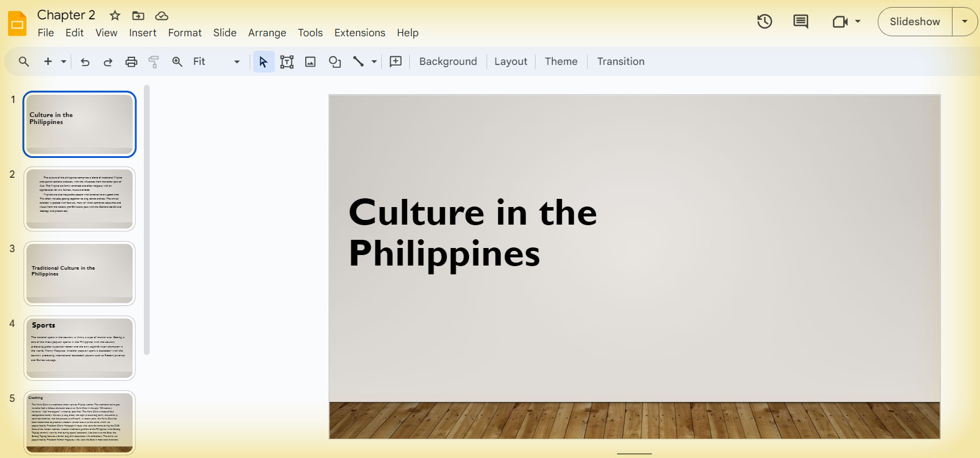The width and height of the screenshot is (980, 458).
Task: Click the Background button
Action: click(448, 61)
